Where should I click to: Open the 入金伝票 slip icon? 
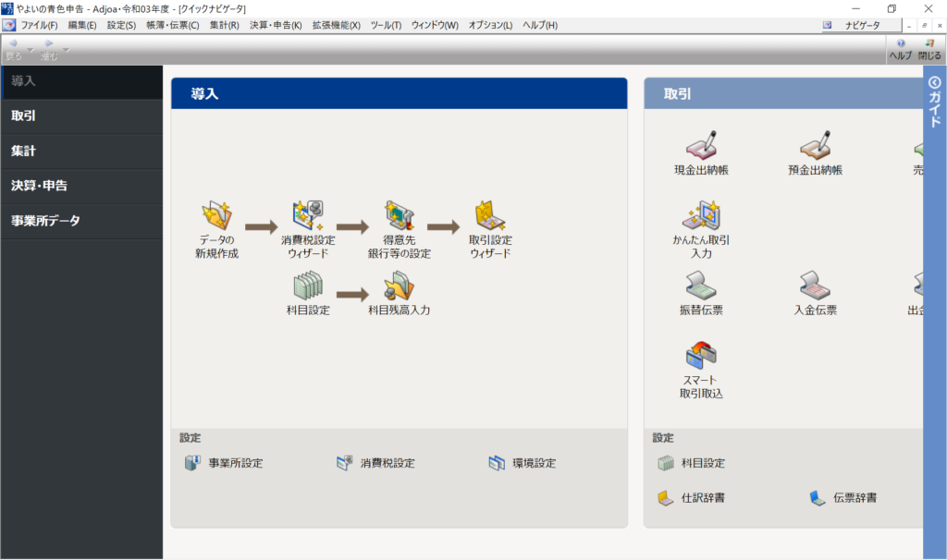tap(815, 286)
